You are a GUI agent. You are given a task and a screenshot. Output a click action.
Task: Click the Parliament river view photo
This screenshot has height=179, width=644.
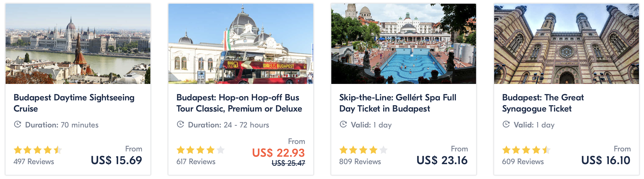pos(78,44)
